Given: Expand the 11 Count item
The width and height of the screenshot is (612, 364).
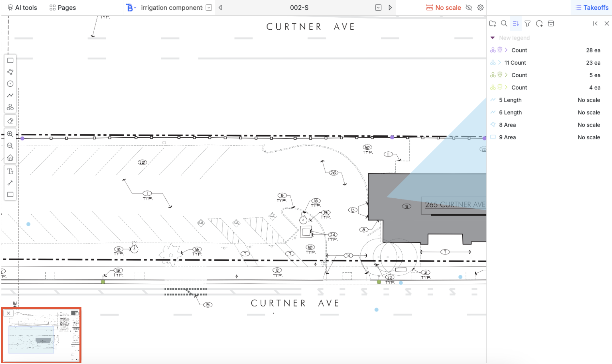Looking at the screenshot, I should point(499,62).
